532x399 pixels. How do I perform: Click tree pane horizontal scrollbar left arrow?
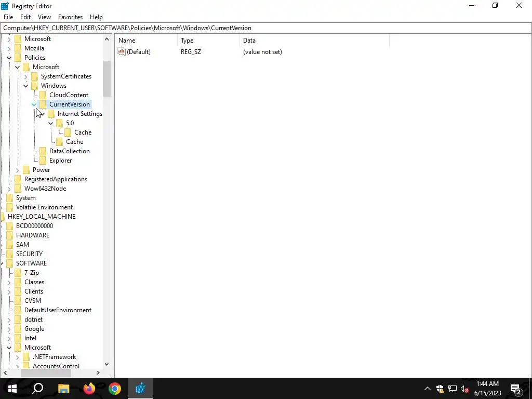coord(5,373)
